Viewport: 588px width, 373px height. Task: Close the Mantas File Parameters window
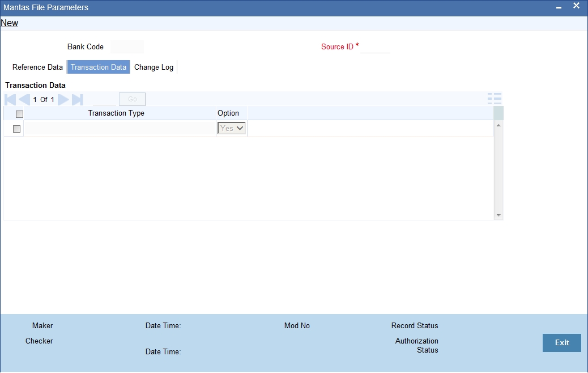coord(576,6)
